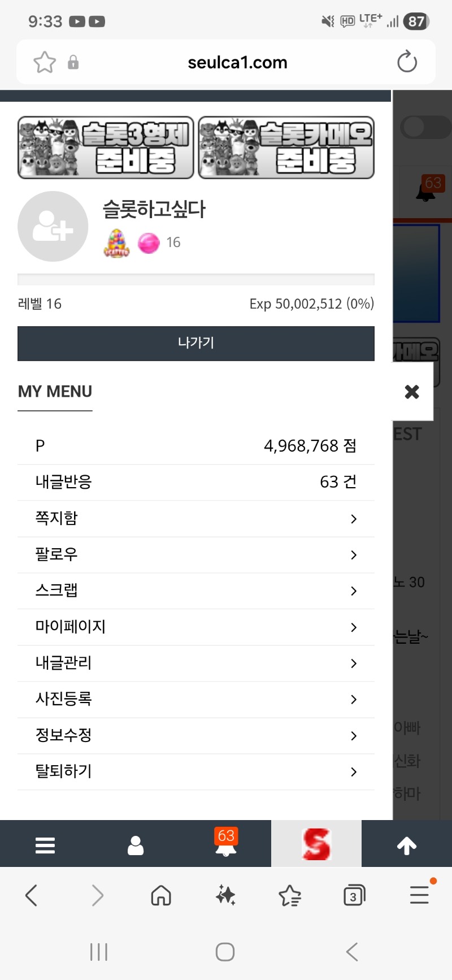The image size is (452, 980).
Task: Expand the 마이페이지 row chevron
Action: pyautogui.click(x=354, y=627)
